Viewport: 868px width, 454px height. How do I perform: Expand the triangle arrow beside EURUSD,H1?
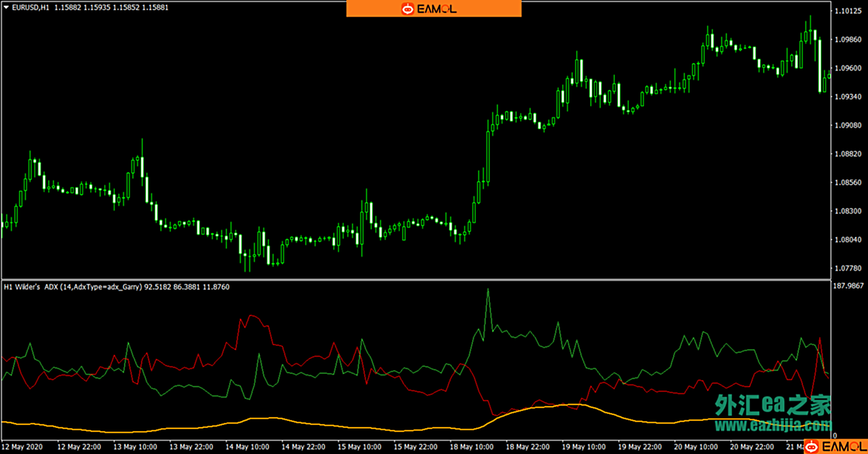6,8
